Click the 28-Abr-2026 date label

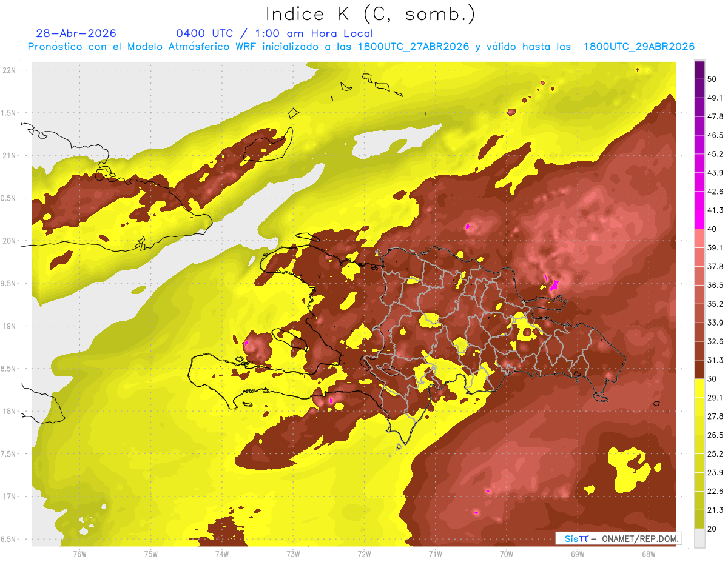click(76, 33)
